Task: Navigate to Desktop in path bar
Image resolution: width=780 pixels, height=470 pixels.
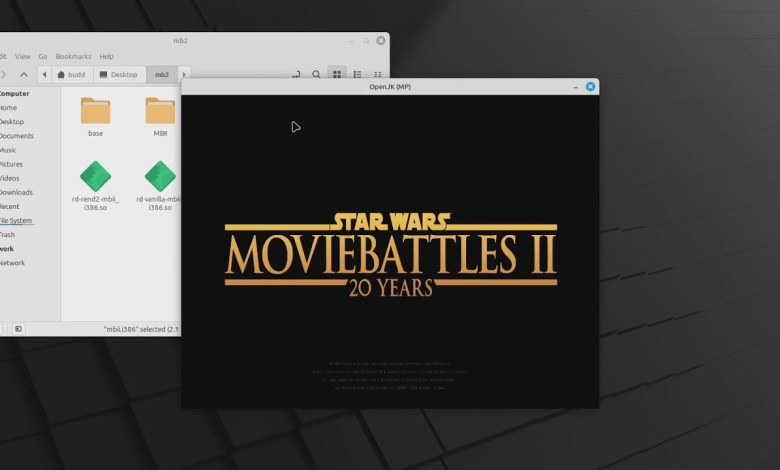Action: (x=119, y=75)
